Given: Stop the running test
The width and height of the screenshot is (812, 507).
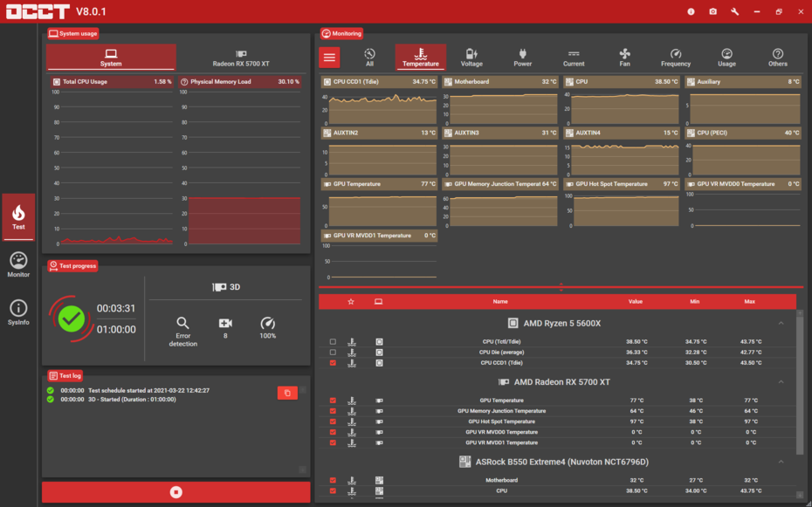Looking at the screenshot, I should coord(176,492).
